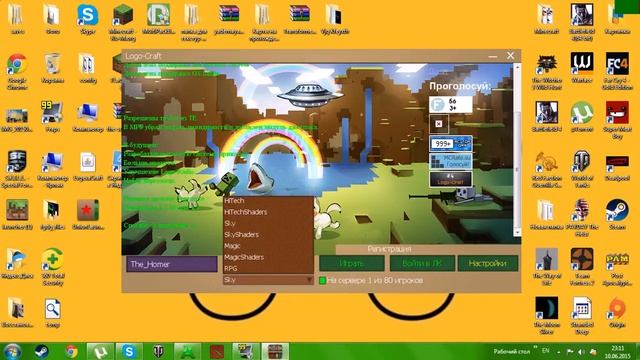Launch Far Cry 4 desktop shortcut
Image resolution: width=640 pixels, height=360 pixels.
point(617,71)
